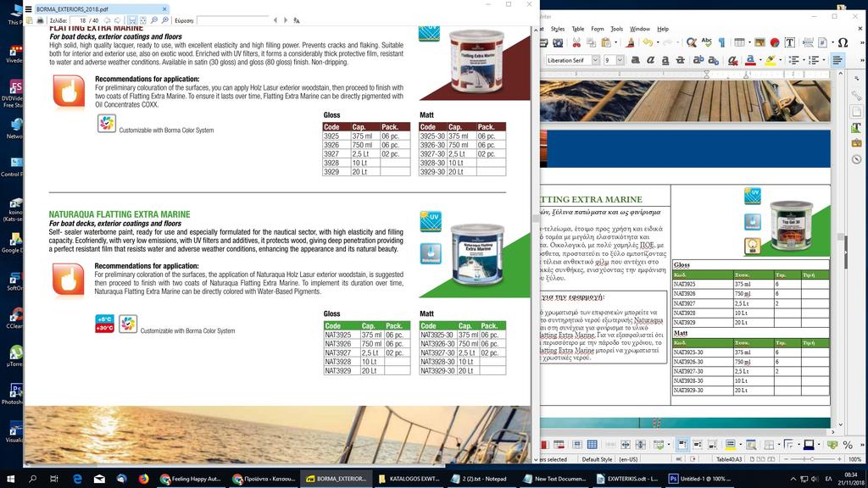Click the find text field in PDF viewer
Image resolution: width=868 pixels, height=488 pixels.
pos(232,20)
